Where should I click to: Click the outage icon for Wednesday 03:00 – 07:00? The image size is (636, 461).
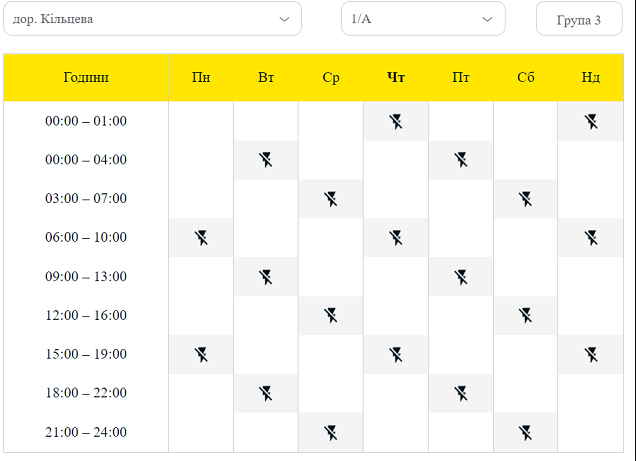(331, 199)
